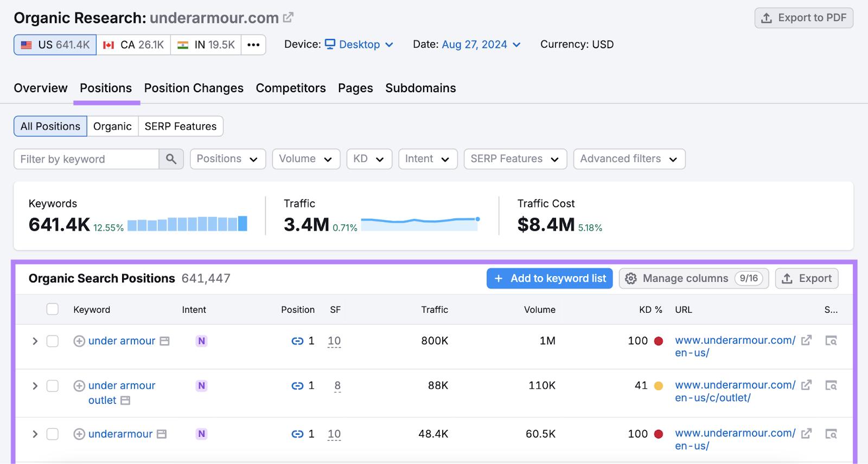Viewport: 868px width, 464px height.
Task: Click the keyword search magnifier icon
Action: coord(171,159)
